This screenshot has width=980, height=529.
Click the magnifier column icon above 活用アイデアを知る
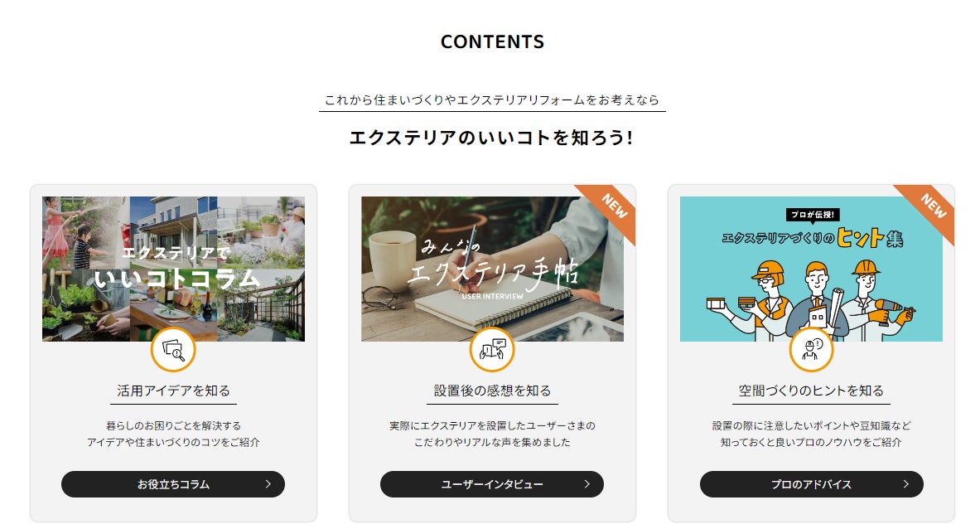[173, 350]
